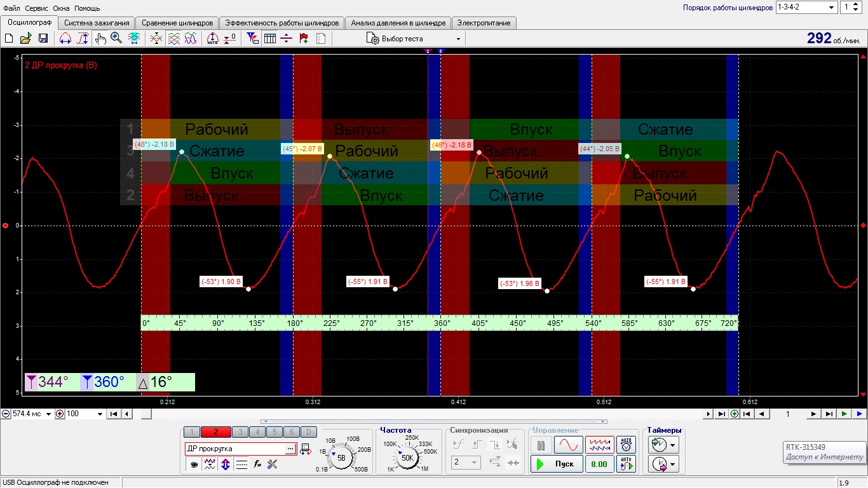868x488 pixels.
Task: Open file using folder icon
Action: coord(25,39)
